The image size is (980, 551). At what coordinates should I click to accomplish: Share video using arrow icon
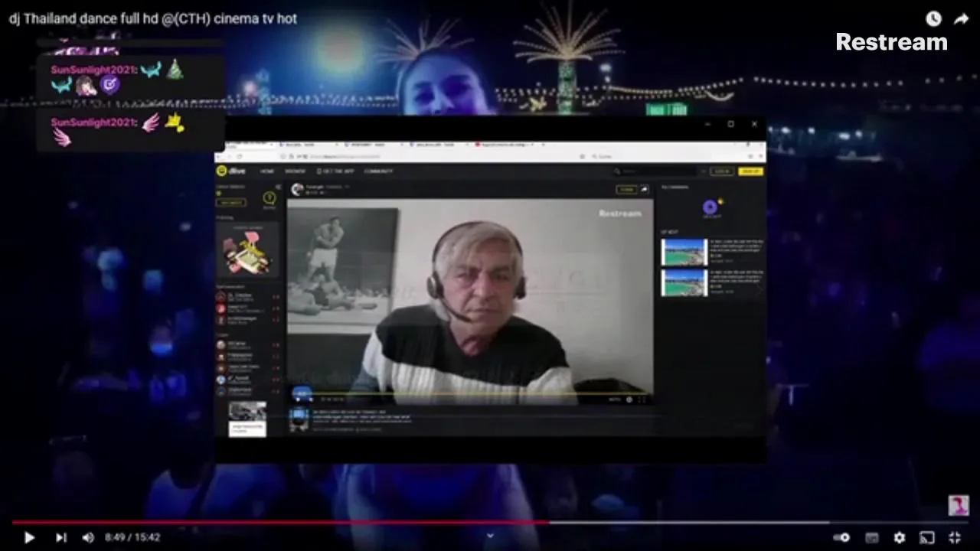(962, 19)
